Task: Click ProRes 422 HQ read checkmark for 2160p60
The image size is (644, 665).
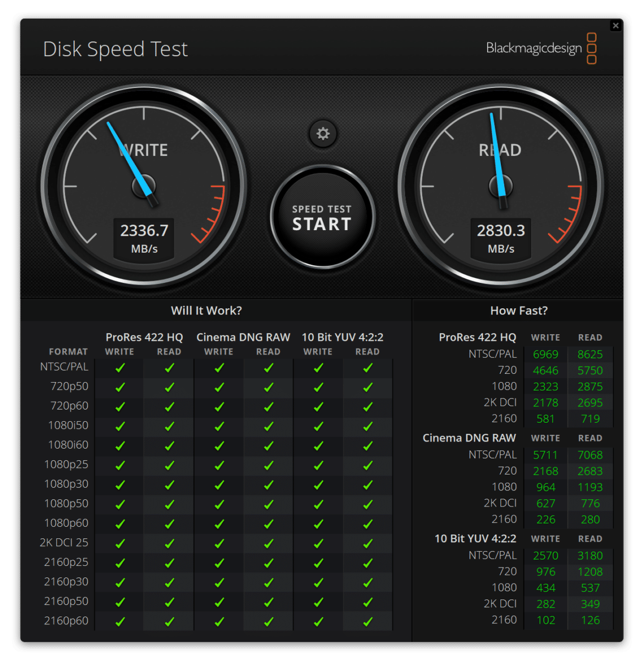Action: click(x=170, y=622)
